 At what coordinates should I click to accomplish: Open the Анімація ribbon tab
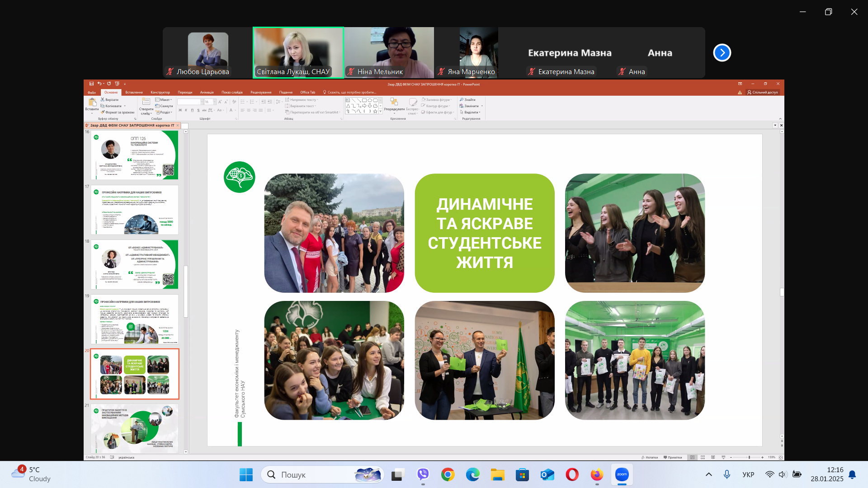[x=207, y=92]
